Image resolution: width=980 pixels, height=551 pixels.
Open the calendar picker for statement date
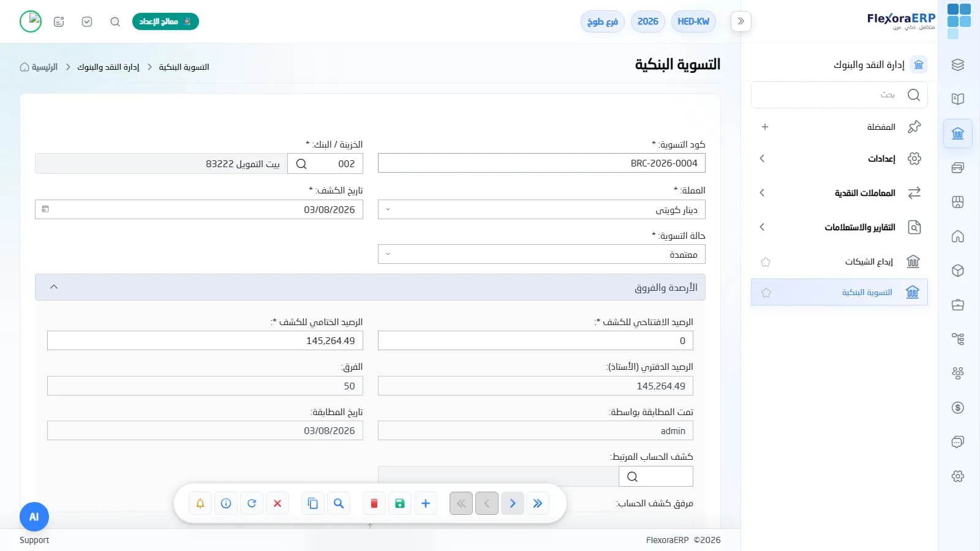(45, 209)
